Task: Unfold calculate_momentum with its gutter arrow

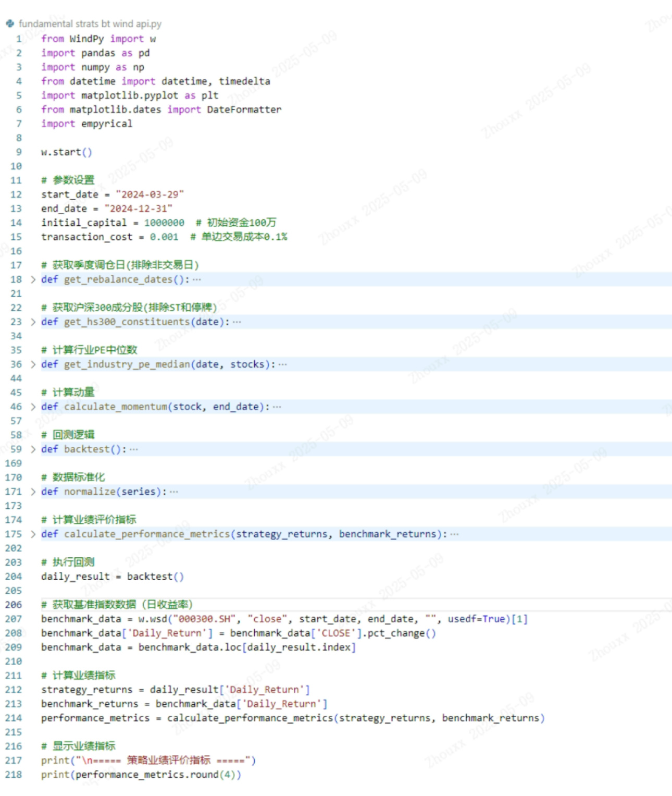Action: pos(33,407)
